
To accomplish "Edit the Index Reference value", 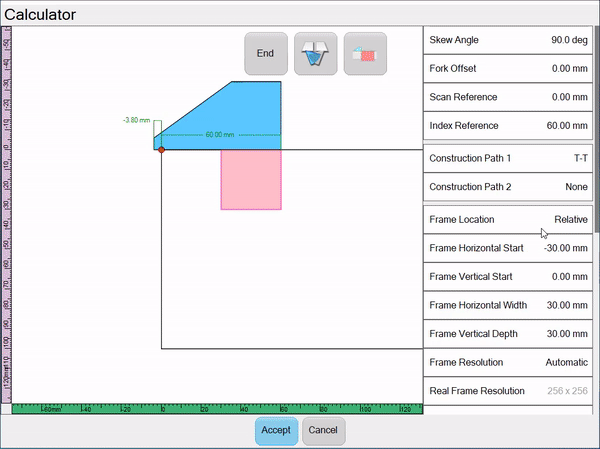I will pos(508,126).
